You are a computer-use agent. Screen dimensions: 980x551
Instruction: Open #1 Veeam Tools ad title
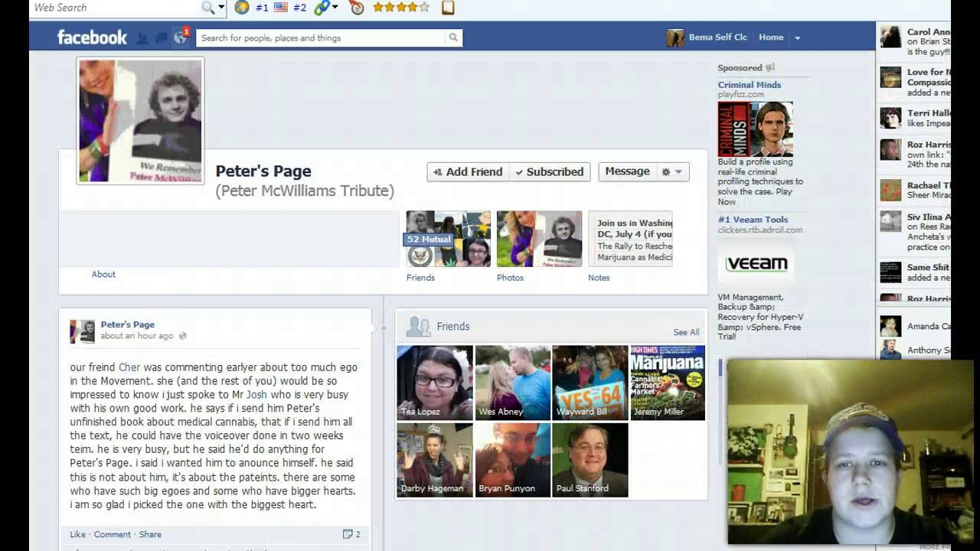(x=753, y=220)
